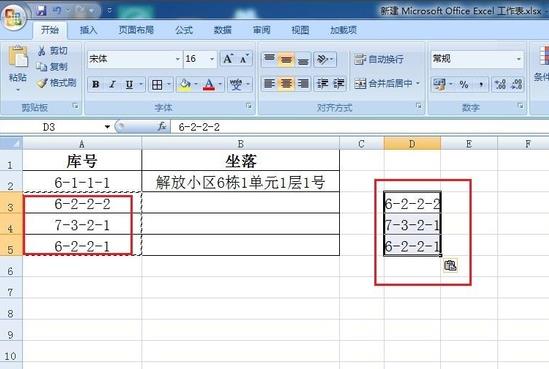Screen dimensions: 549x369
Task: Click paste options icon below D5
Action: coord(450,265)
